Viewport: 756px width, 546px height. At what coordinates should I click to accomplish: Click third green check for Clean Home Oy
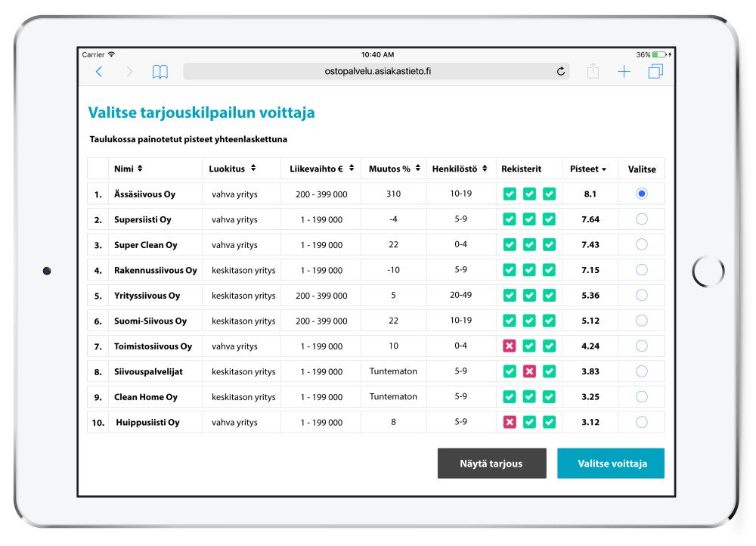[x=549, y=396]
